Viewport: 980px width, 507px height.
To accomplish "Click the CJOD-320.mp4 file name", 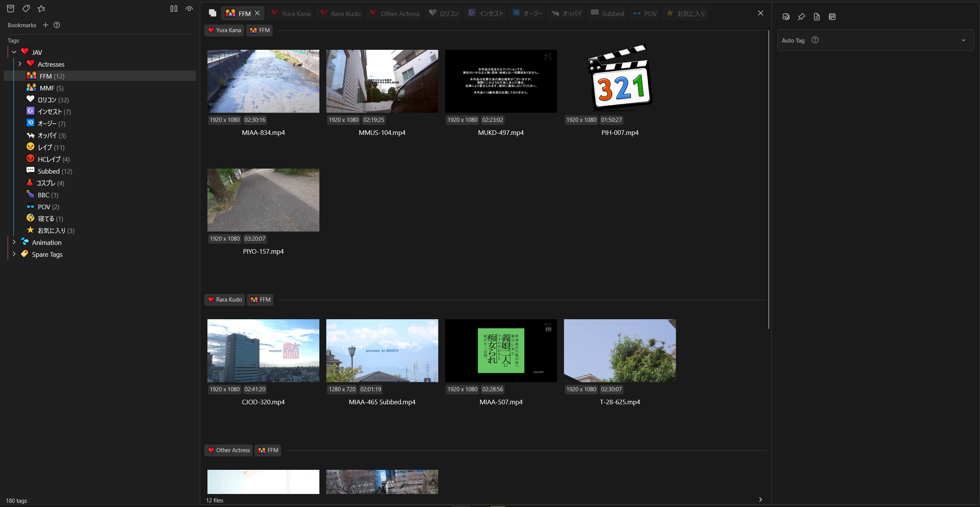I will click(263, 402).
